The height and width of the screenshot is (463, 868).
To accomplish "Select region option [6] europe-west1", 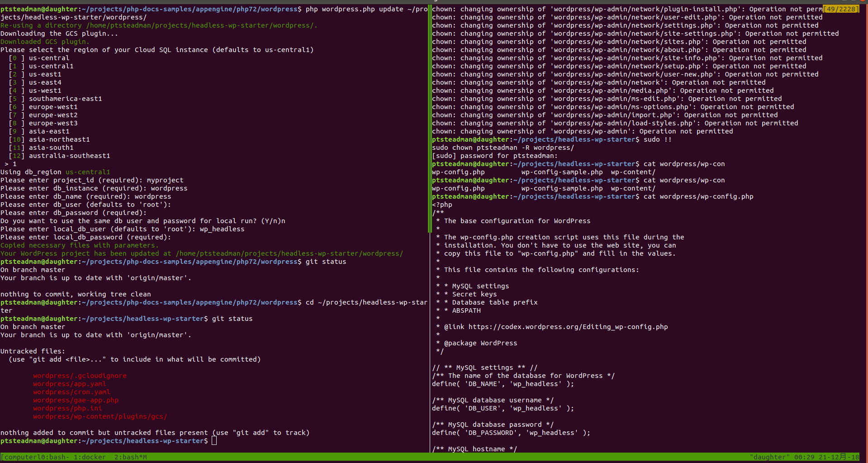I will (x=43, y=107).
